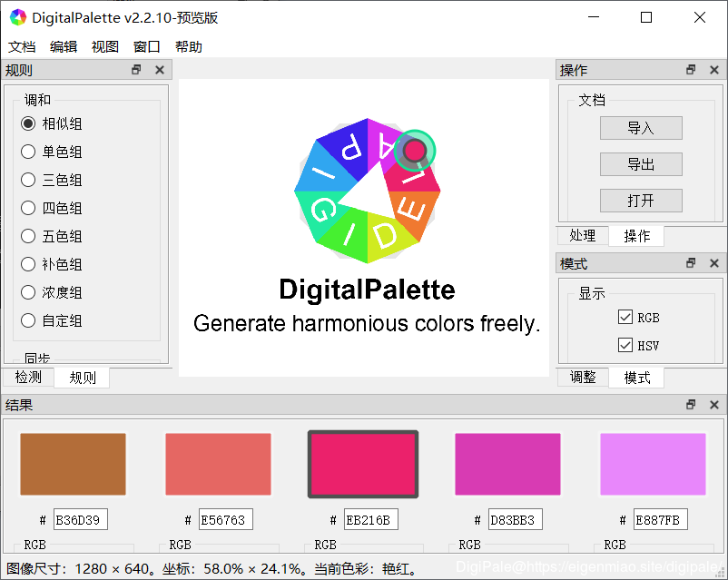Undock the 操作 panel
This screenshot has height=580, width=728.
pos(691,70)
